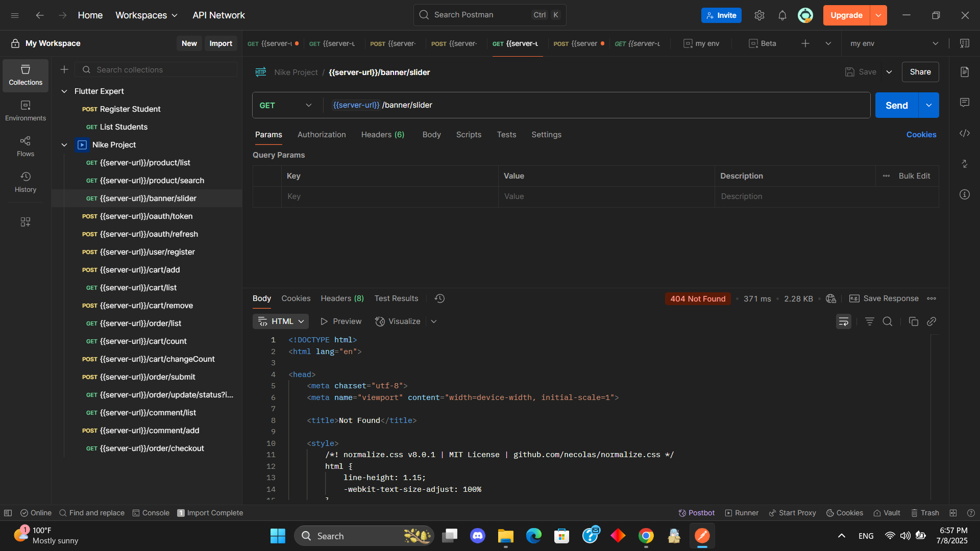Open the my env environment selector

coord(894,43)
